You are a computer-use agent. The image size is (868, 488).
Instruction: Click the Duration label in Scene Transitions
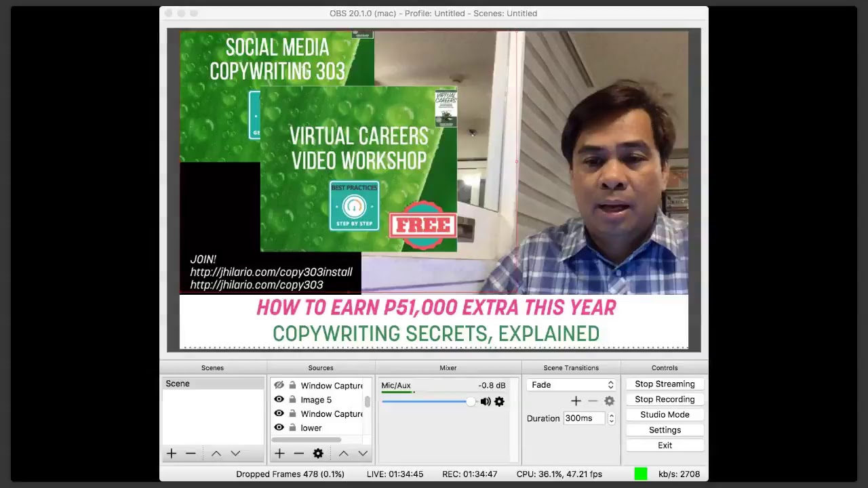coord(543,418)
